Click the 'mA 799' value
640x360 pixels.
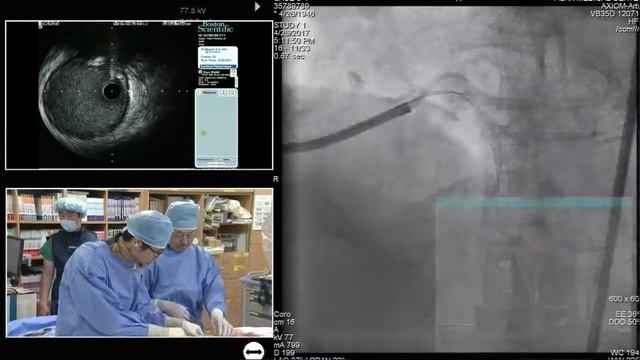pyautogui.click(x=287, y=345)
